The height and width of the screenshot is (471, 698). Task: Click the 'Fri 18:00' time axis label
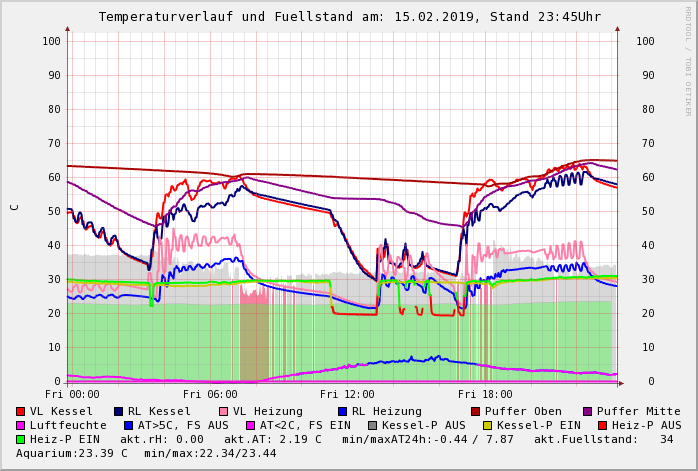click(x=485, y=394)
